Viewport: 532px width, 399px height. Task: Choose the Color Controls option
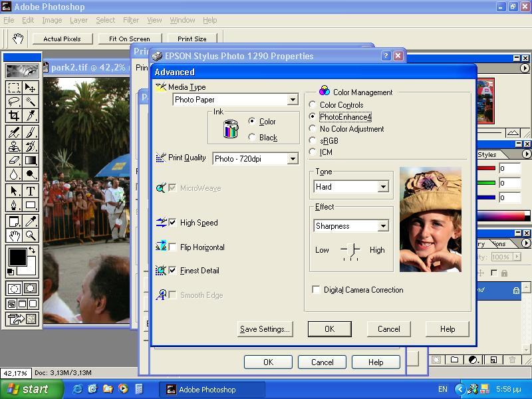(x=313, y=104)
